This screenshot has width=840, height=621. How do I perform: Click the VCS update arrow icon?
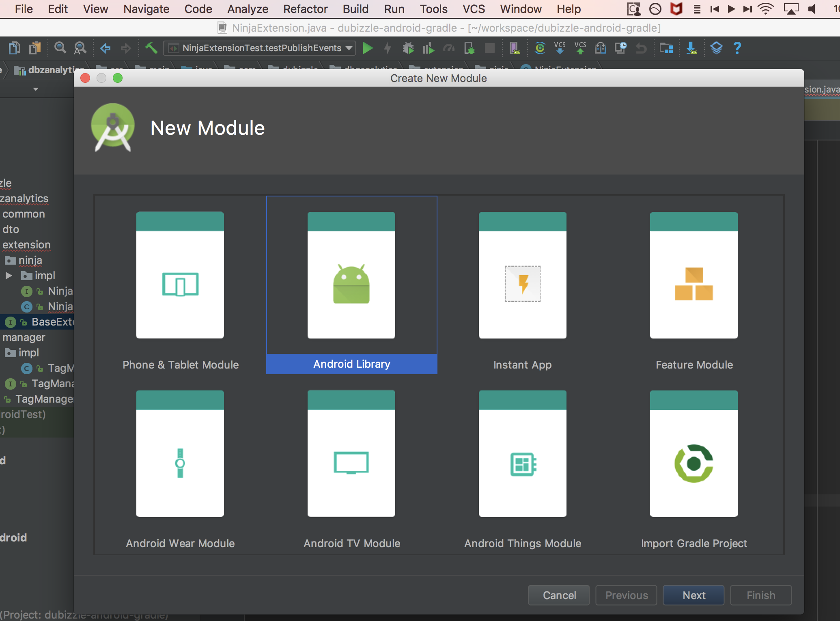pos(560,48)
